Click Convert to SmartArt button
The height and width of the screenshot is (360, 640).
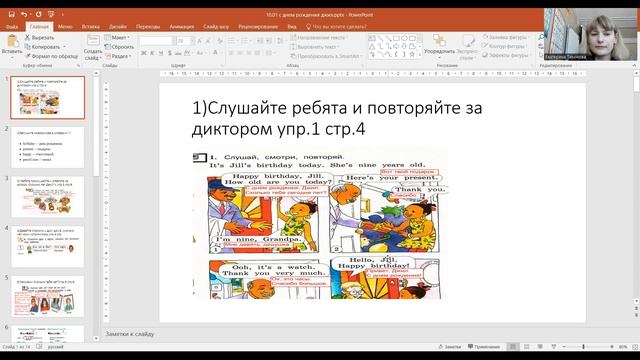(x=326, y=56)
